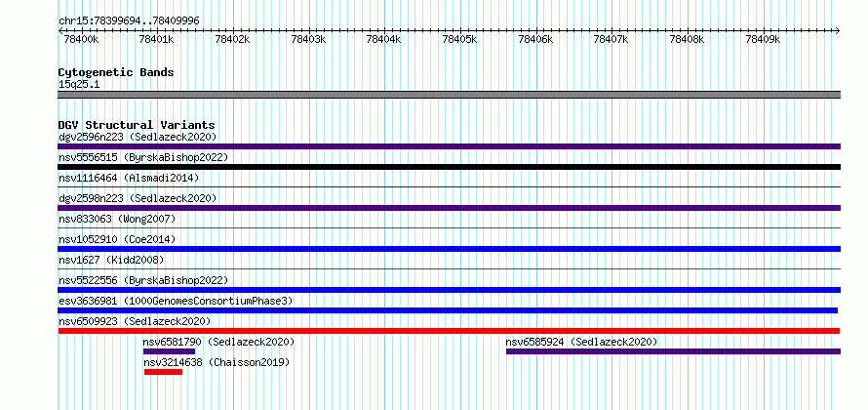Open variant nsv1052910 (Coe2014) label

click(117, 239)
